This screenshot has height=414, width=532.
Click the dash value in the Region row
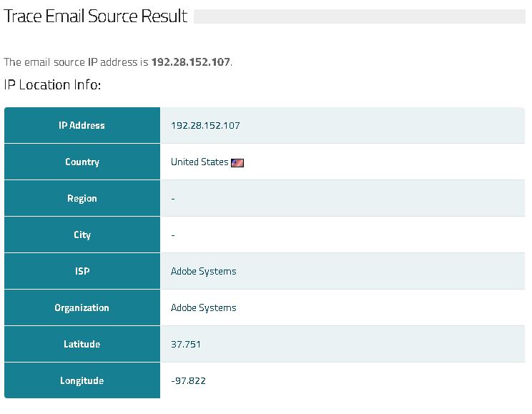point(173,199)
